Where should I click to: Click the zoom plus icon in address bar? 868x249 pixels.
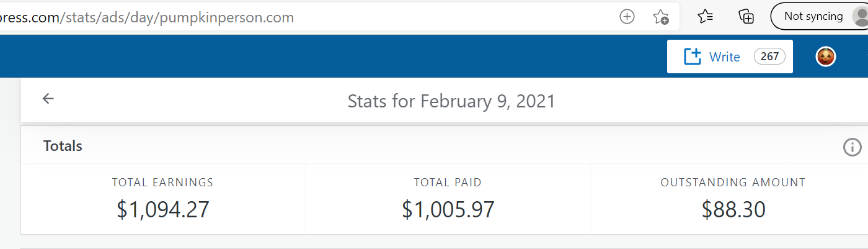627,17
